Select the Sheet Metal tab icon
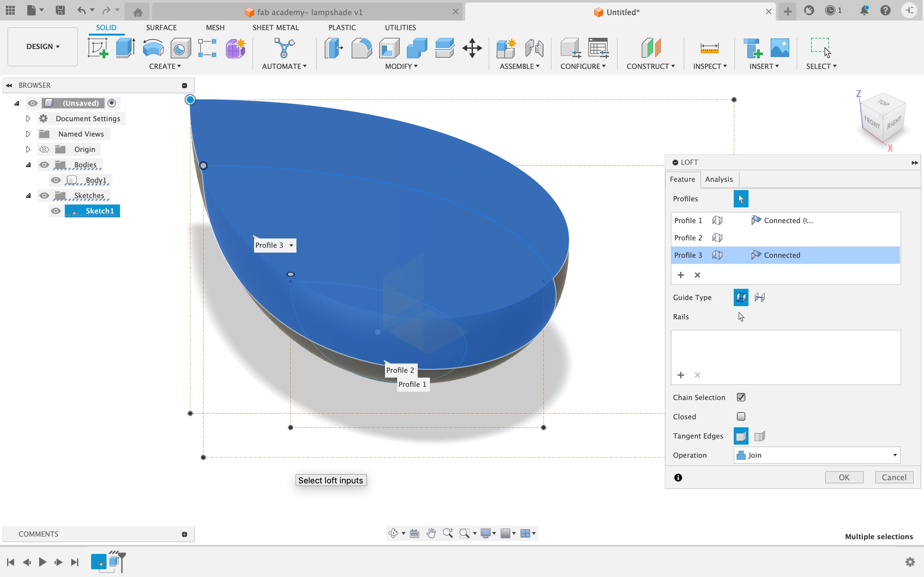Image resolution: width=924 pixels, height=577 pixels. pyautogui.click(x=275, y=27)
